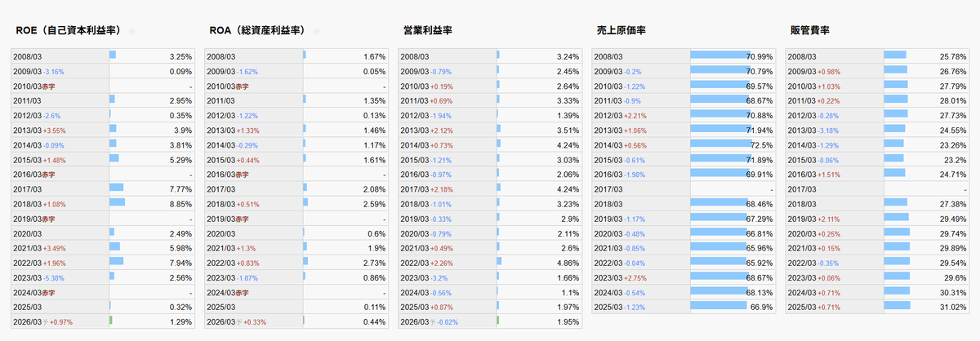Viewport: 980px width, 341px height.
Task: Select the ROA 2022/03 row with 2.73%
Action: point(296,262)
